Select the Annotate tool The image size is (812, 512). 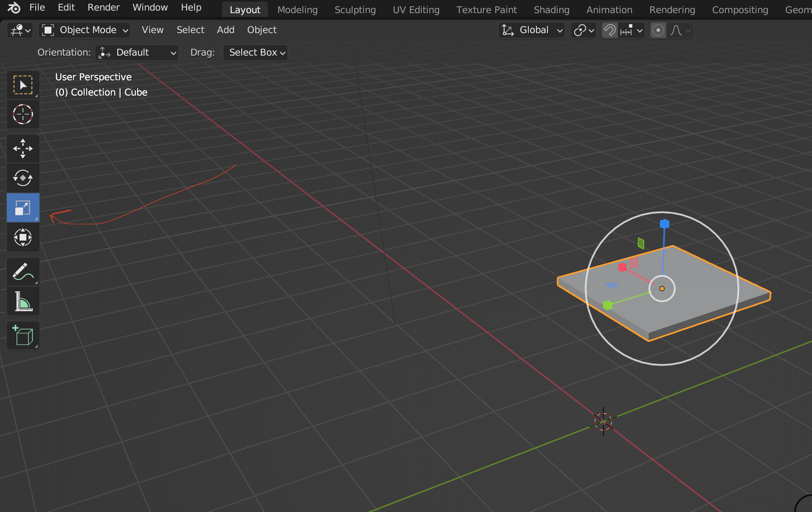[x=23, y=272]
